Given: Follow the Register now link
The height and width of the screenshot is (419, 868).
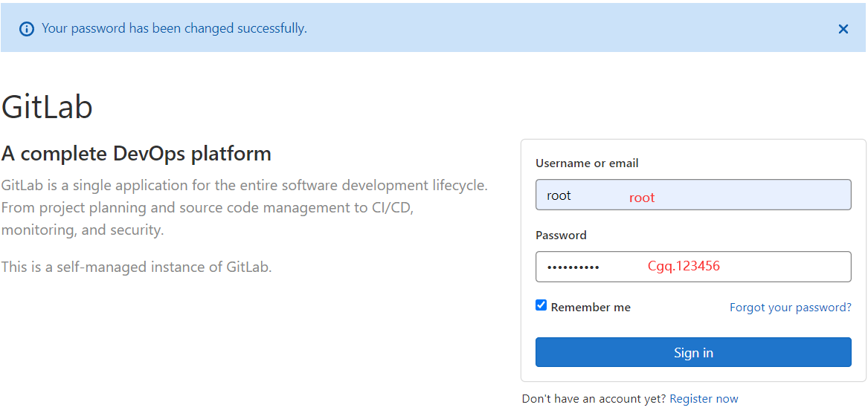Looking at the screenshot, I should (704, 399).
